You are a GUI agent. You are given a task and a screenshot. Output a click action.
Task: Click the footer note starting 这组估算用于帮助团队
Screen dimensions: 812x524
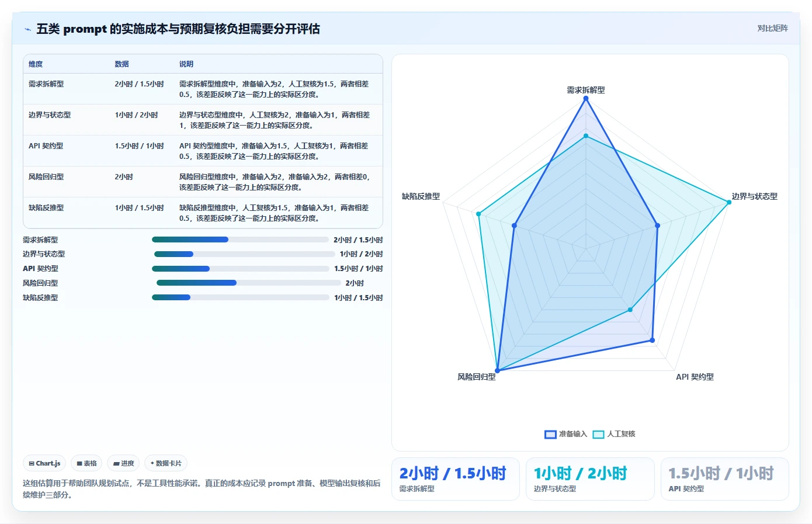click(202, 489)
